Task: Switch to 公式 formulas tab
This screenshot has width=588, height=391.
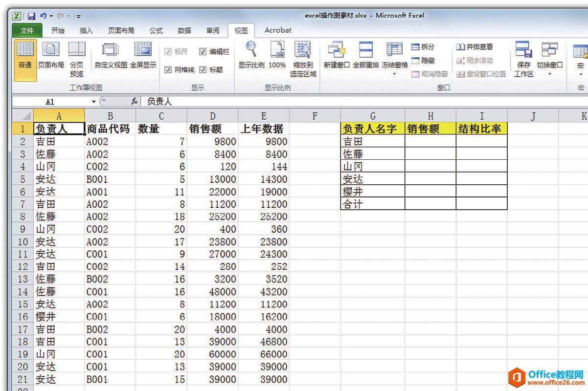Action: pos(156,30)
